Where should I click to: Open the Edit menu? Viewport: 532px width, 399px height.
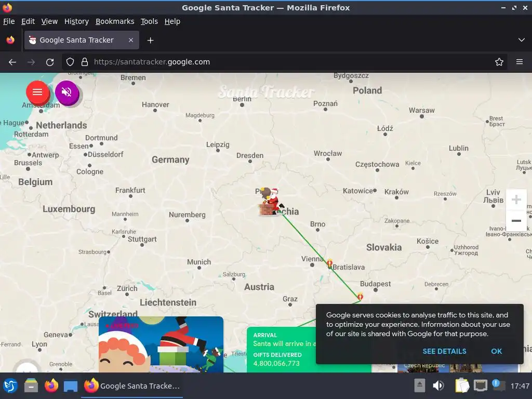[x=28, y=21]
